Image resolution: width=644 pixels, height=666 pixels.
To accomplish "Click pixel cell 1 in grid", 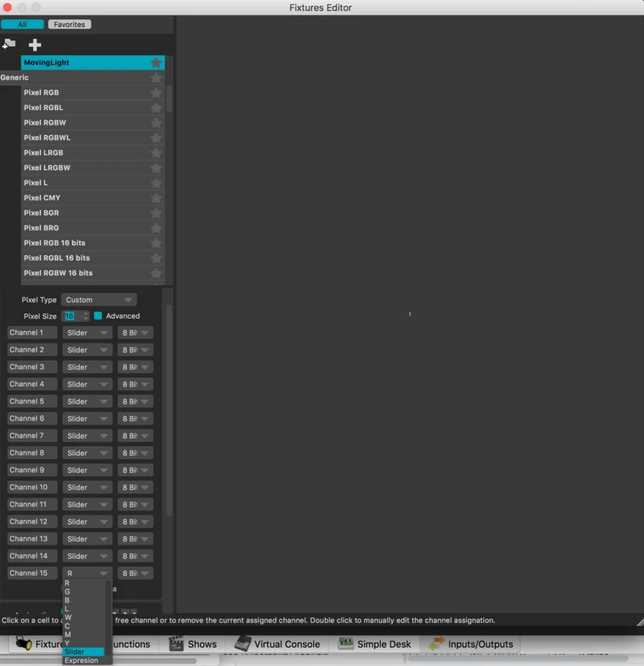I will (x=410, y=314).
